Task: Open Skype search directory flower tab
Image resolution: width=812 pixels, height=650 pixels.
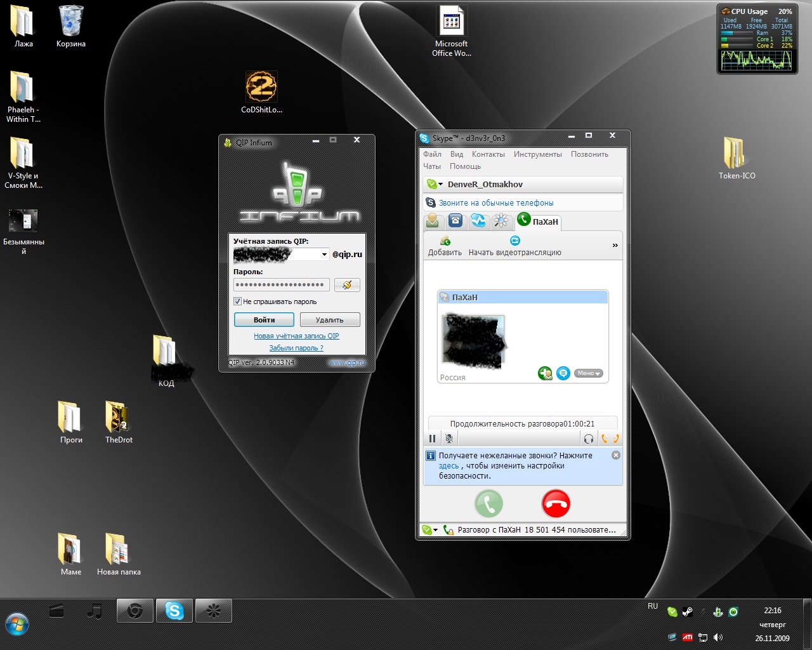Action: [x=501, y=221]
